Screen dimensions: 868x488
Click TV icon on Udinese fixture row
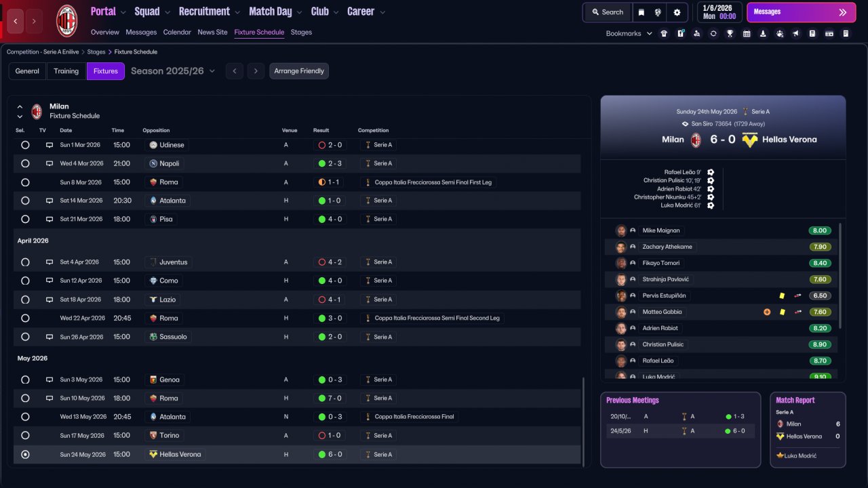50,145
